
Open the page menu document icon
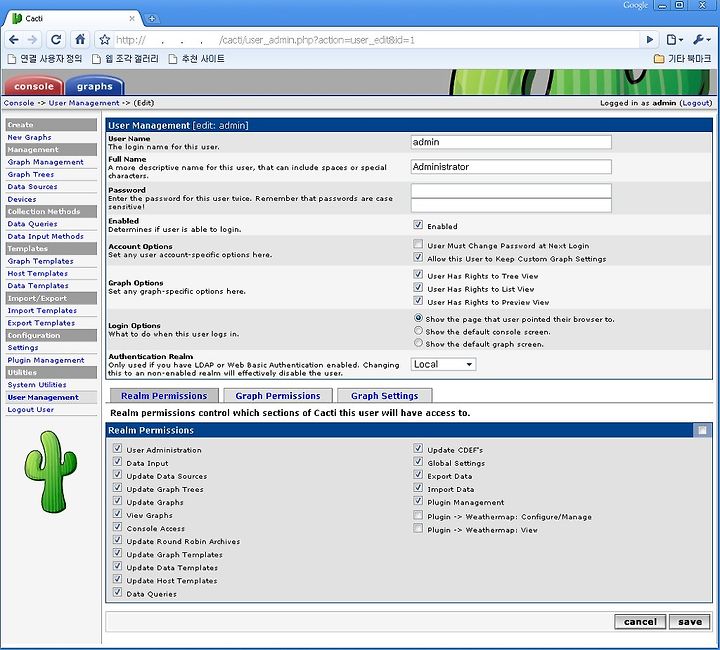point(674,40)
